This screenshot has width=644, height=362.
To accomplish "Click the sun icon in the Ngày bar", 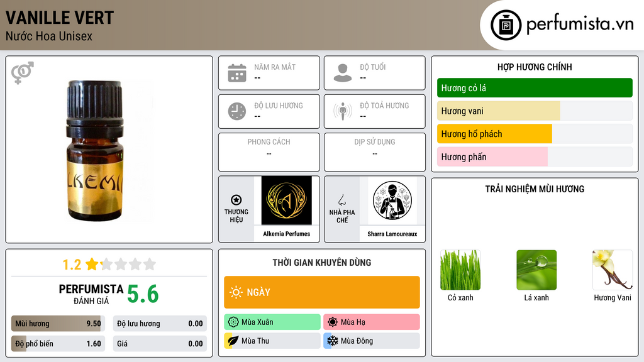I will 236,292.
